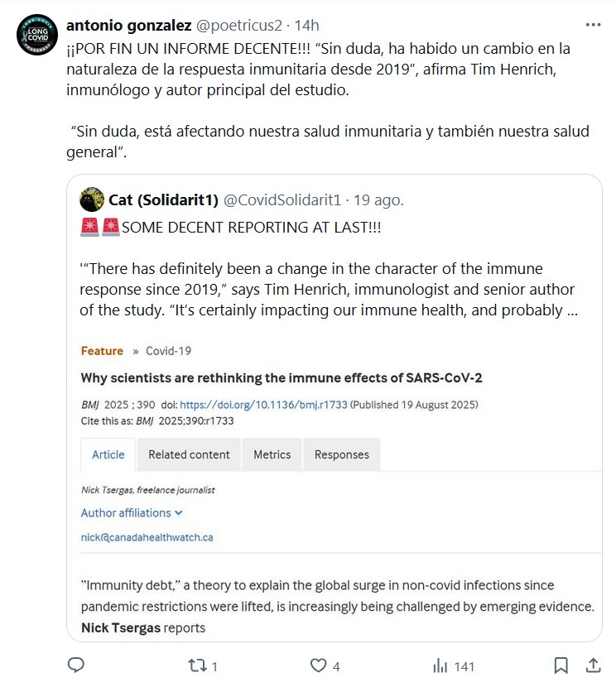Open antonio gonzalez profile avatar

(37, 36)
